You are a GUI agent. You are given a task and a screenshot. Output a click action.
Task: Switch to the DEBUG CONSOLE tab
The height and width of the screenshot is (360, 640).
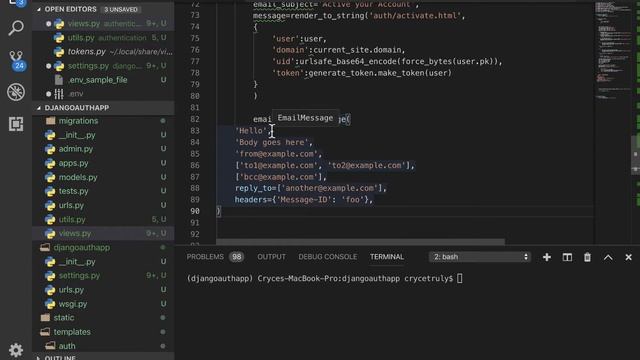(x=327, y=257)
